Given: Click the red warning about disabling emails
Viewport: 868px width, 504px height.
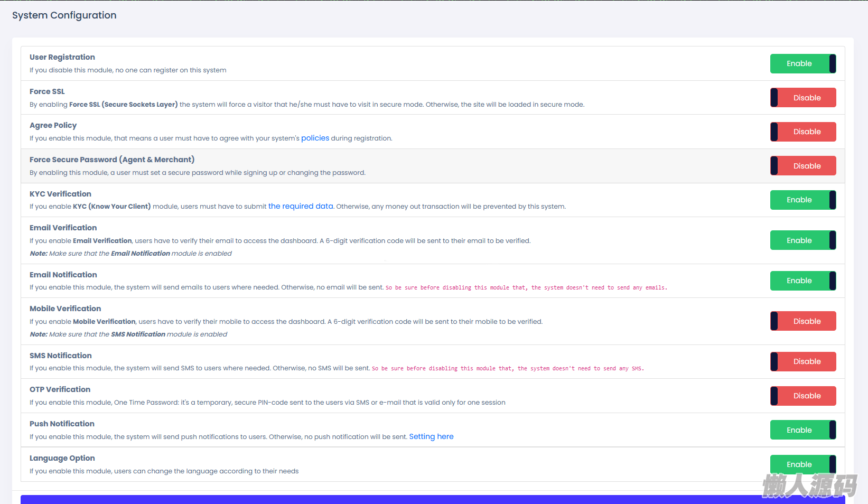Looking at the screenshot, I should 526,288.
